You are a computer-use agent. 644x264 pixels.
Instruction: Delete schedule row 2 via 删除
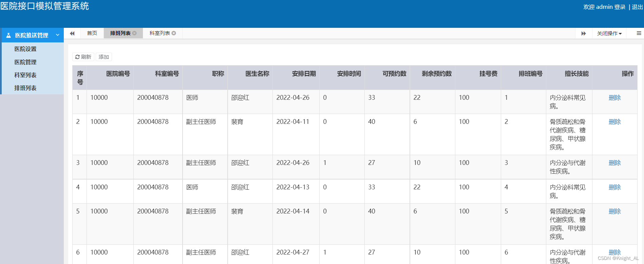point(615,122)
